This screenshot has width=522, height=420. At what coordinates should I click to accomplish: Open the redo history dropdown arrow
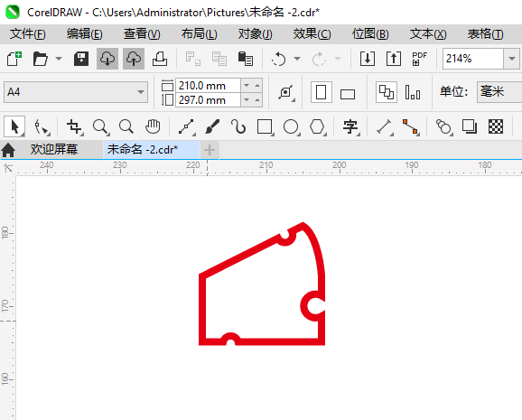(x=338, y=59)
